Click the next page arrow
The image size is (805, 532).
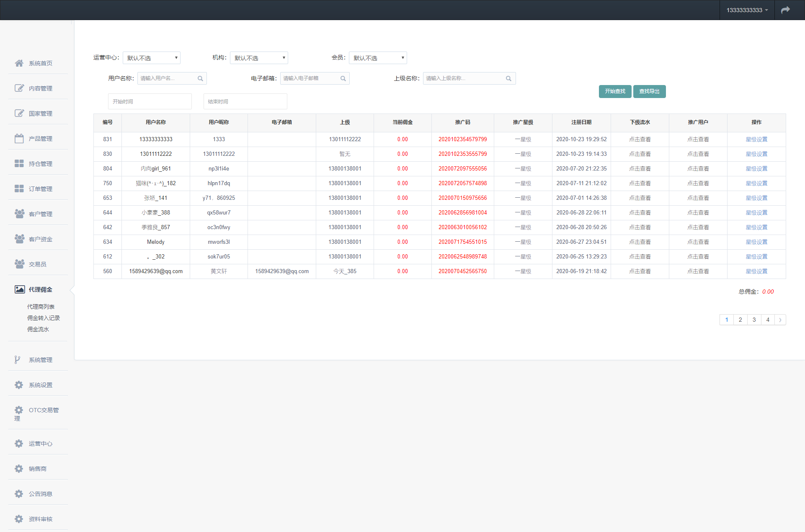[780, 320]
